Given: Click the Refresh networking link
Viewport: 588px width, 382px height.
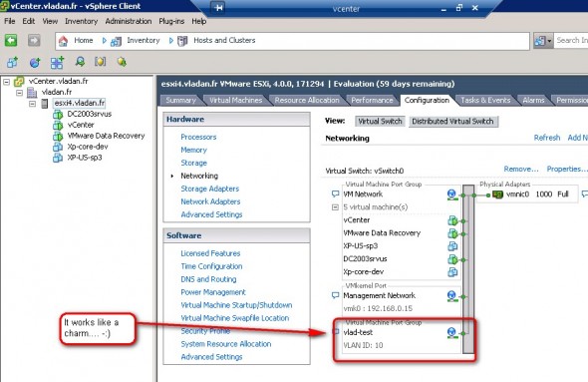Looking at the screenshot, I should click(547, 138).
